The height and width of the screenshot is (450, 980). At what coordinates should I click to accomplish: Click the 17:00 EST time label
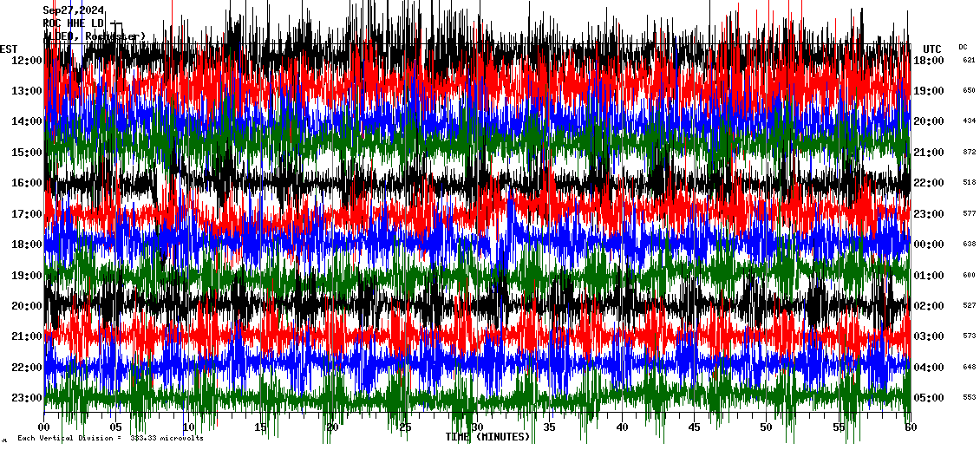pyautogui.click(x=27, y=213)
